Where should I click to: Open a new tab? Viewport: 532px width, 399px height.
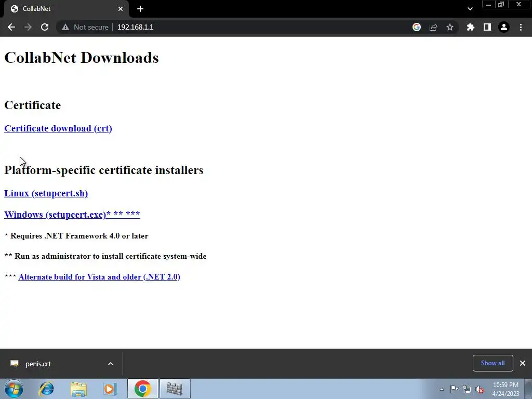(140, 9)
